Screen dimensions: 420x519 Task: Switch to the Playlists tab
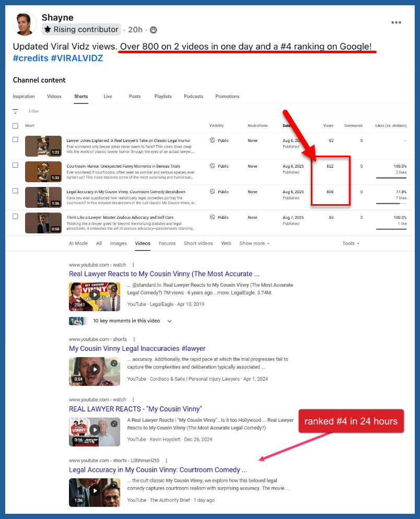(162, 97)
